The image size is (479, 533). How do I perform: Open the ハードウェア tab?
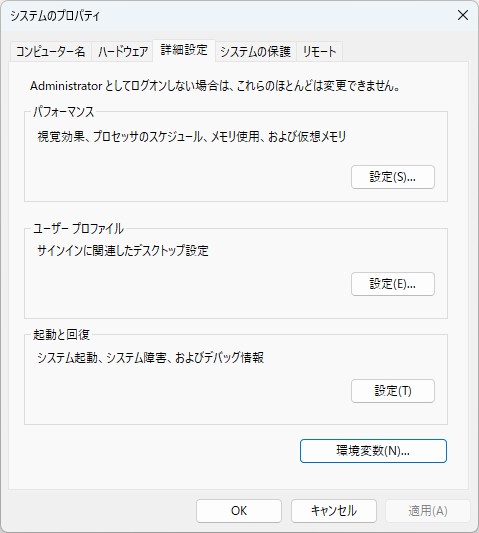pos(122,52)
